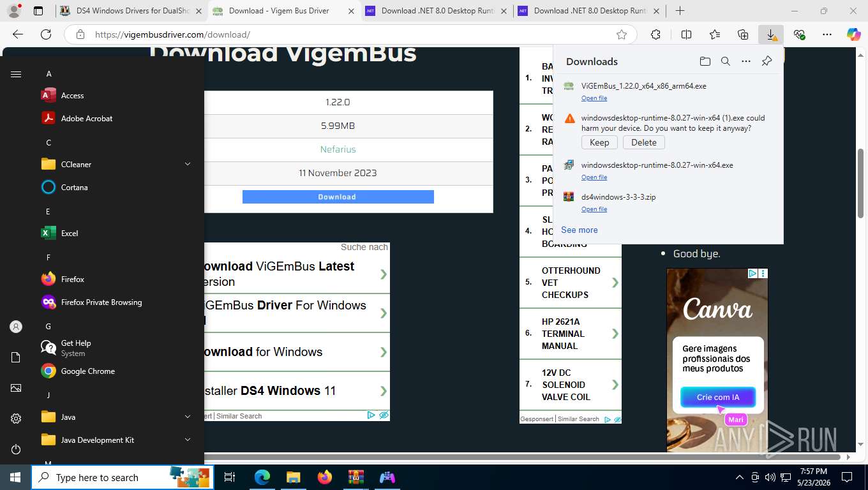Open Copilot sidebar icon
Image resolution: width=868 pixels, height=490 pixels.
[853, 34]
